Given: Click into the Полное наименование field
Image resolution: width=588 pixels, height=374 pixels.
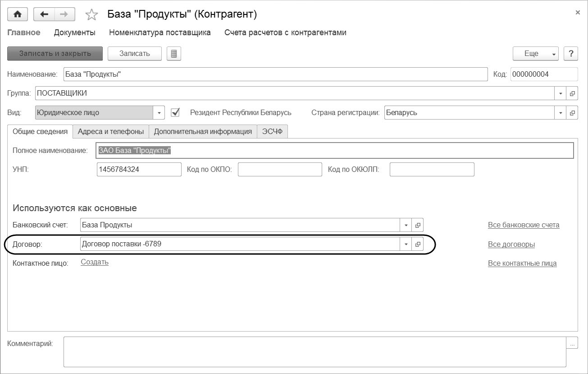Looking at the screenshot, I should [x=335, y=150].
